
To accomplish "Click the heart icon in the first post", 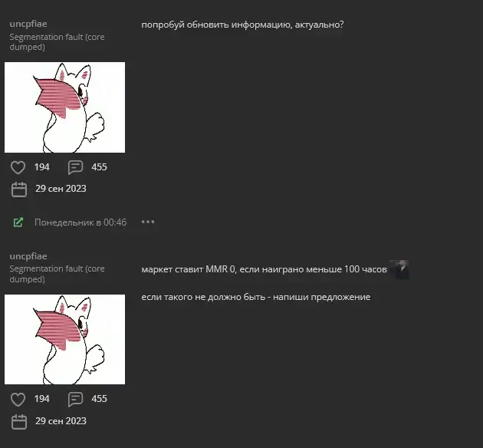I will point(18,167).
